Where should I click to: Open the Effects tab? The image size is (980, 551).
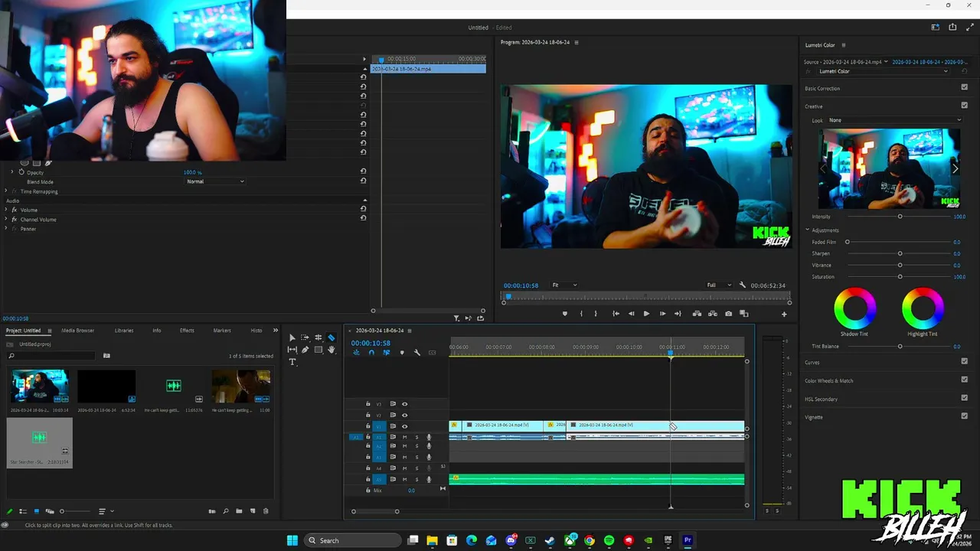point(187,331)
